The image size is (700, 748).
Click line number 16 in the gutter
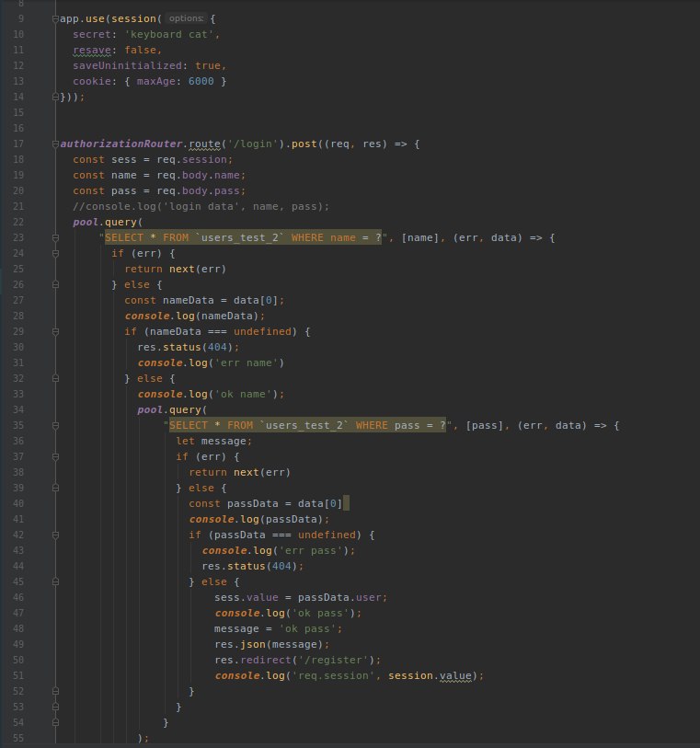pos(18,128)
